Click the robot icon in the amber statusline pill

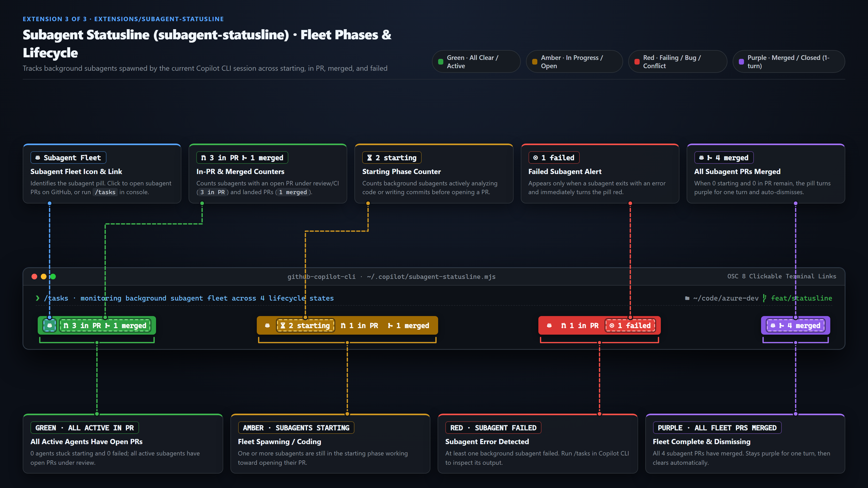coord(267,326)
